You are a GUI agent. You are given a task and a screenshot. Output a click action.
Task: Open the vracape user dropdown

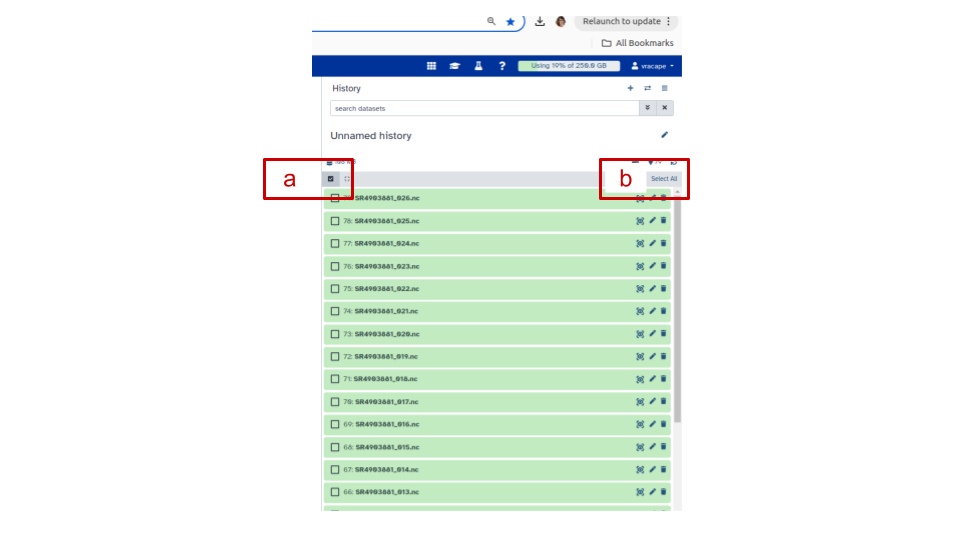[652, 66]
